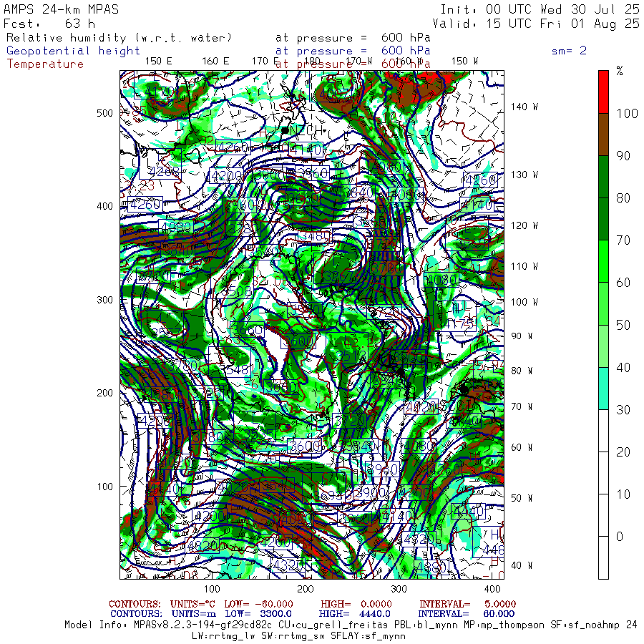This screenshot has width=644, height=644.
Task: Click the 'Init: 00 UTC Wed 30 Jul 25' text
Action: (540, 9)
